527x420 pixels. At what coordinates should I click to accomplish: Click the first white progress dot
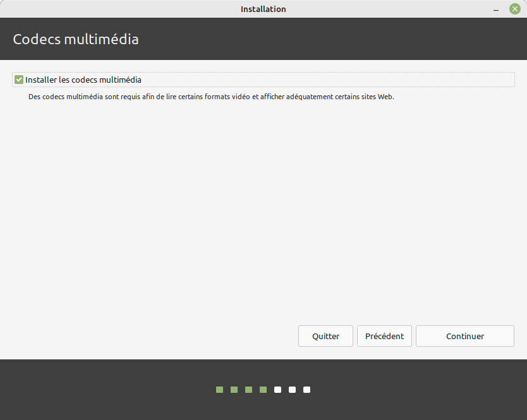277,390
